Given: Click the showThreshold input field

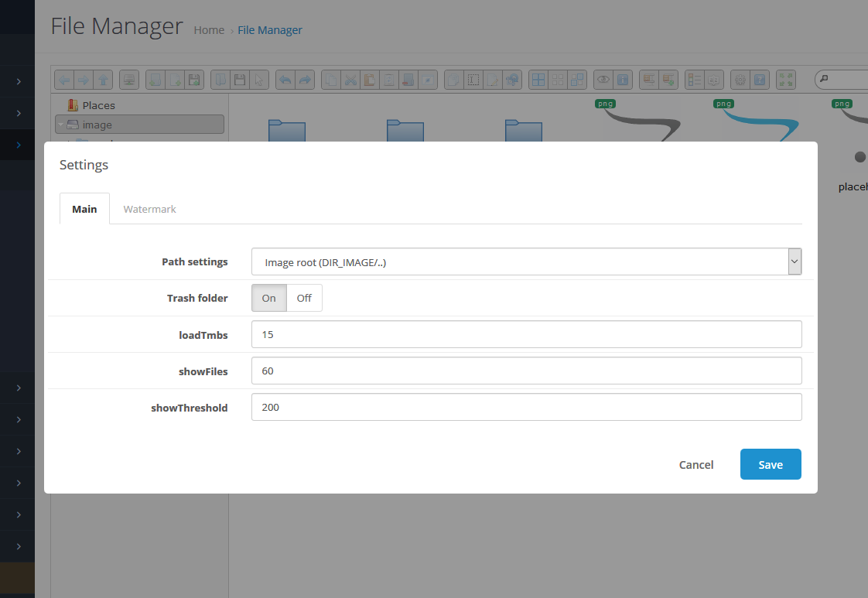Looking at the screenshot, I should click(526, 407).
